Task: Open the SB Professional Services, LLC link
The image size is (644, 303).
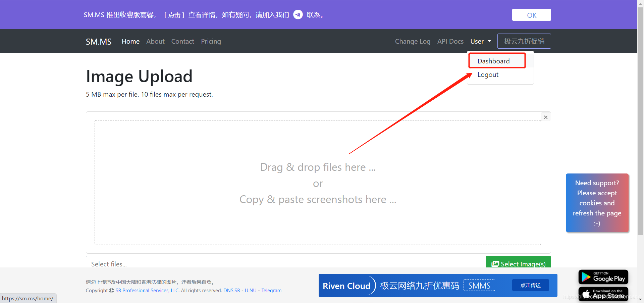Action: tap(147, 291)
